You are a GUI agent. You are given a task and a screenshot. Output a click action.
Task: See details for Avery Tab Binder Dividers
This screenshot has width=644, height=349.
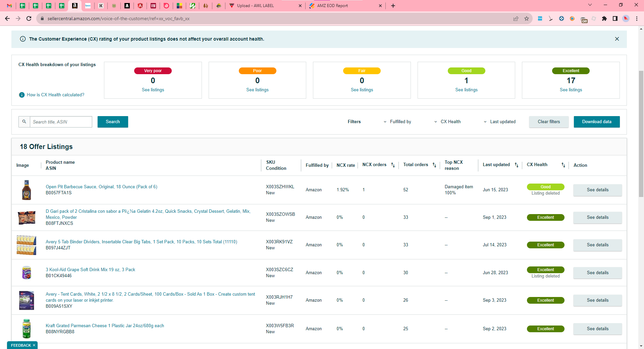click(x=597, y=245)
